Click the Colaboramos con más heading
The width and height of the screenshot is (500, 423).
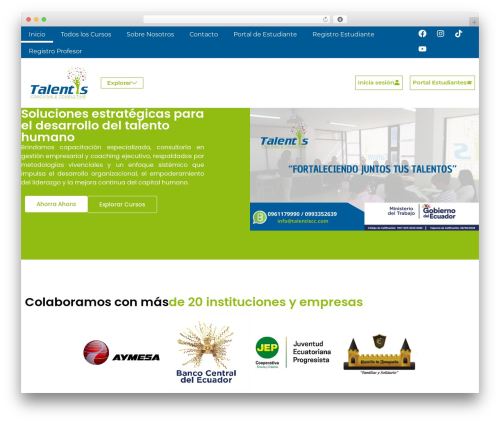coord(194,302)
